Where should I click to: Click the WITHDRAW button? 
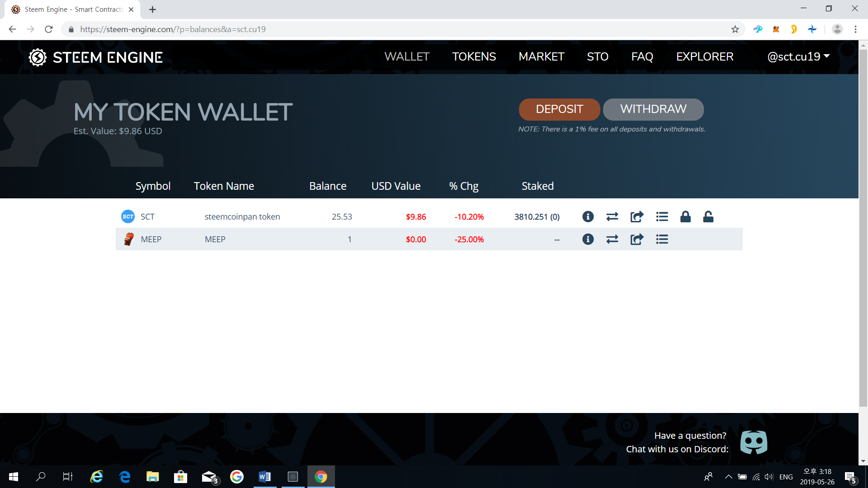click(x=653, y=109)
